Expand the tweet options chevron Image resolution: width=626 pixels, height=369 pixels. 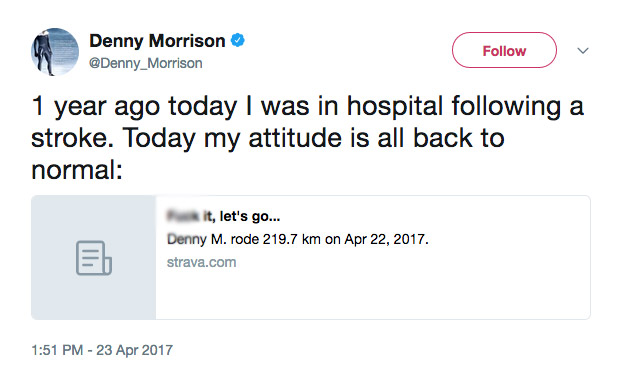pyautogui.click(x=583, y=51)
